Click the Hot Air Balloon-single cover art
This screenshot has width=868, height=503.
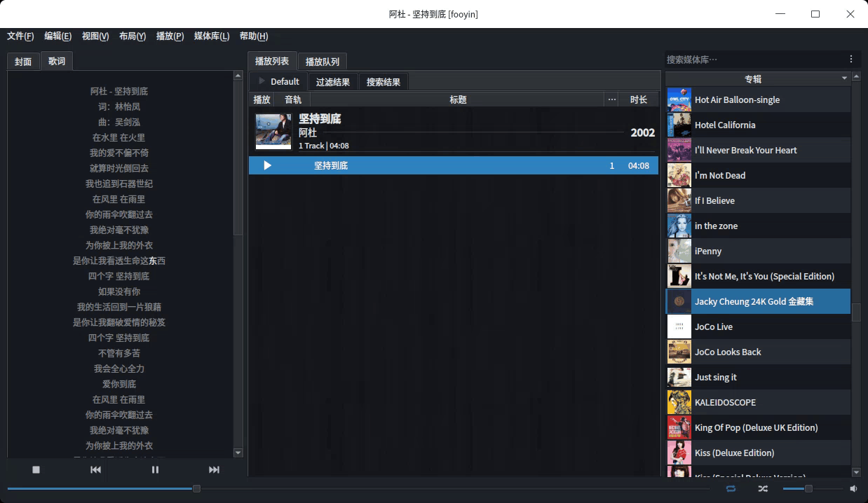point(679,99)
